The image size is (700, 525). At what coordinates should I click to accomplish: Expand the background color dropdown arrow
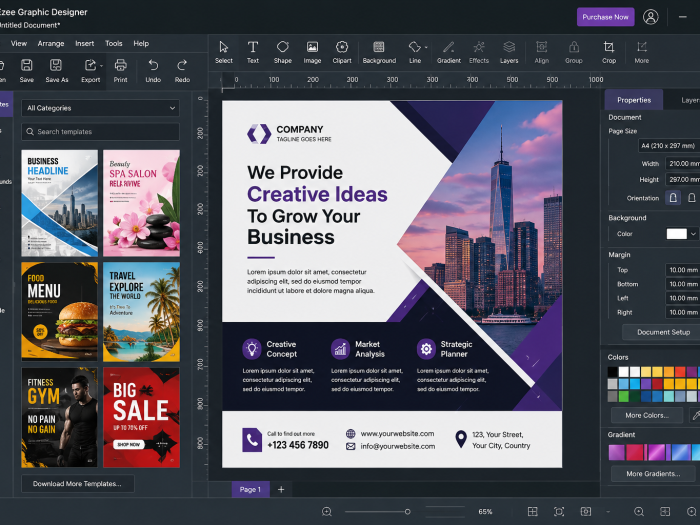(693, 234)
